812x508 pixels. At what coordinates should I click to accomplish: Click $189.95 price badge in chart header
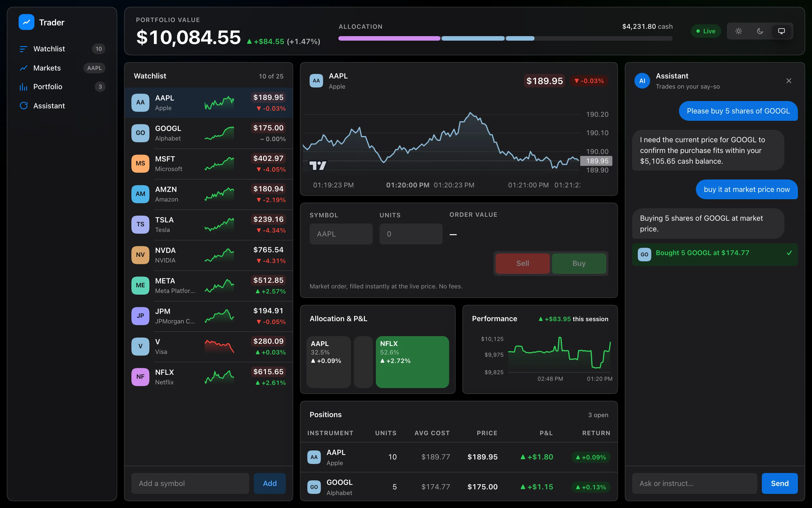[x=544, y=81]
